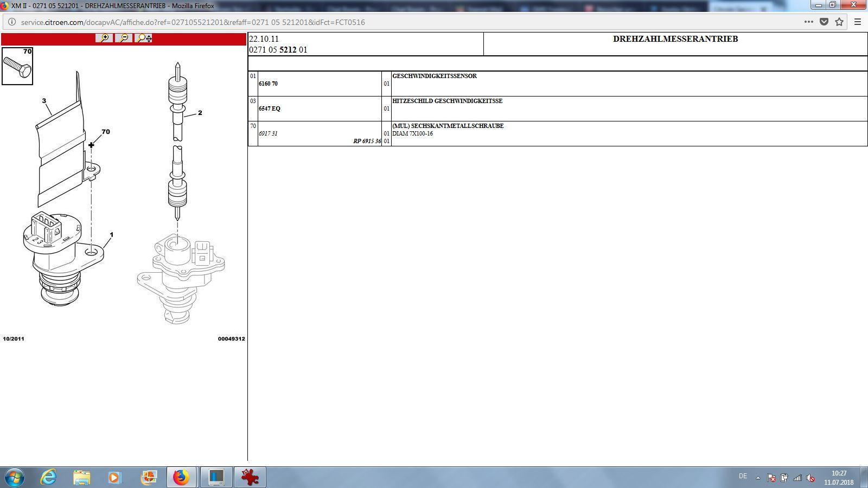The image size is (868, 488).
Task: Open the network signal tray icon
Action: tap(797, 478)
